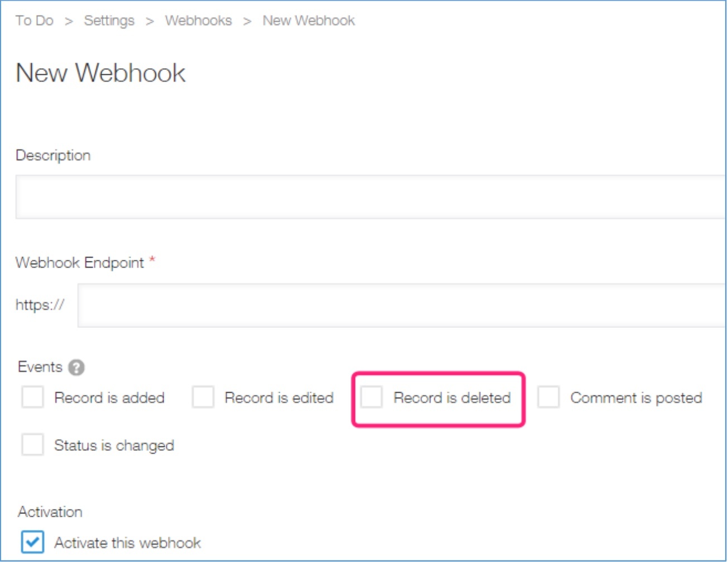Uncheck the Activate this webhook checkbox
Screen dimensions: 728x562
tap(32, 542)
